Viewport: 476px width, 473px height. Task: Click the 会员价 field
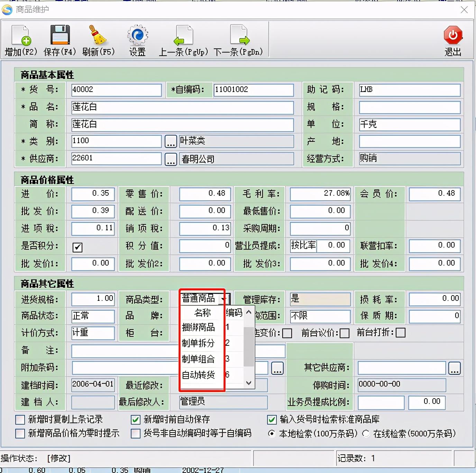(435, 194)
